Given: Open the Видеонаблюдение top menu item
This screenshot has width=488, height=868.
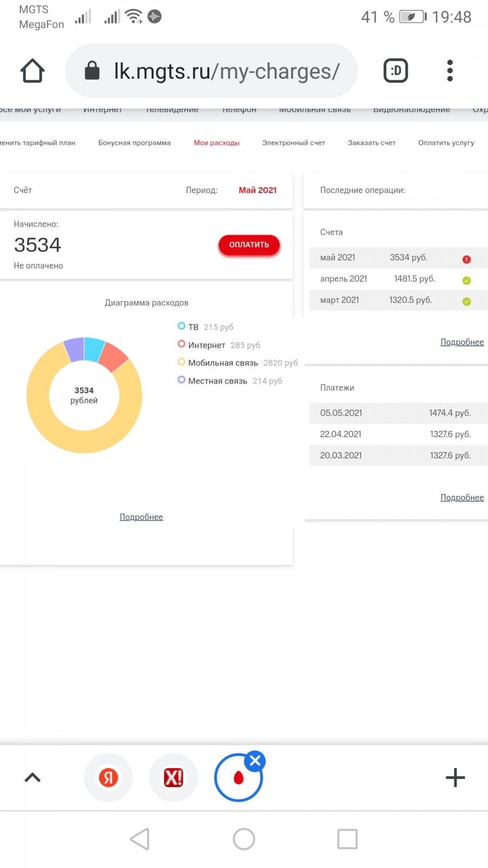Looking at the screenshot, I should (412, 110).
